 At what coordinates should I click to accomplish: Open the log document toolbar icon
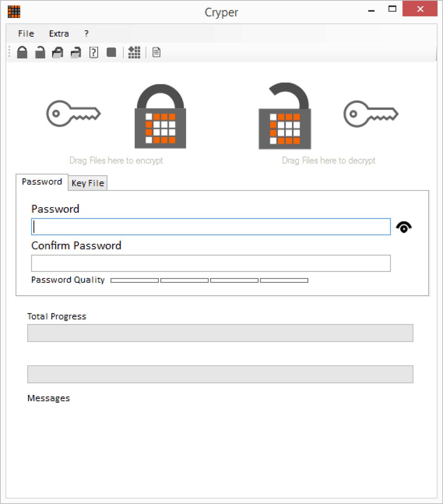point(157,52)
